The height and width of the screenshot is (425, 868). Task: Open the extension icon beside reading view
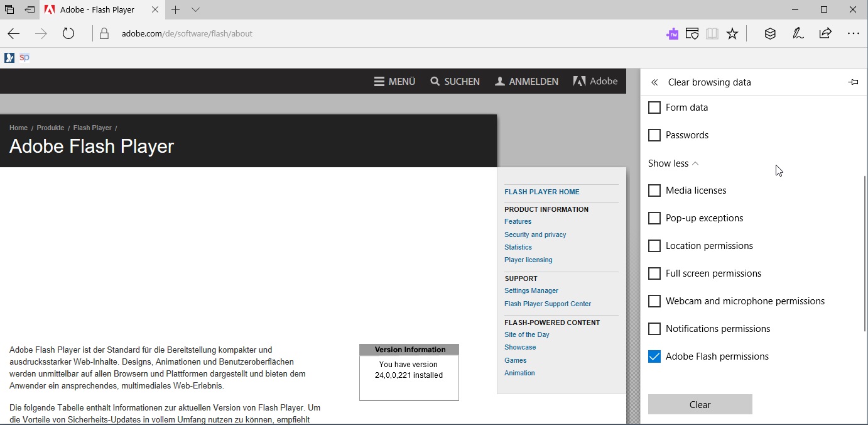pyautogui.click(x=692, y=34)
